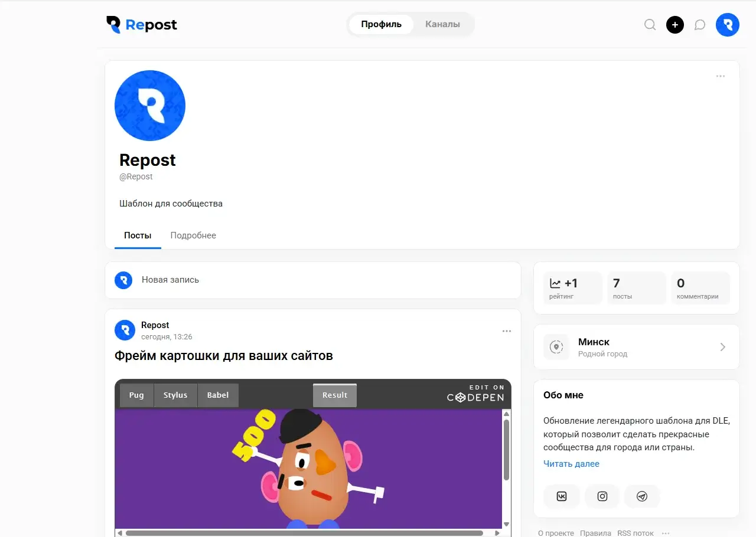Click Edit on CodePen logo link

[475, 394]
